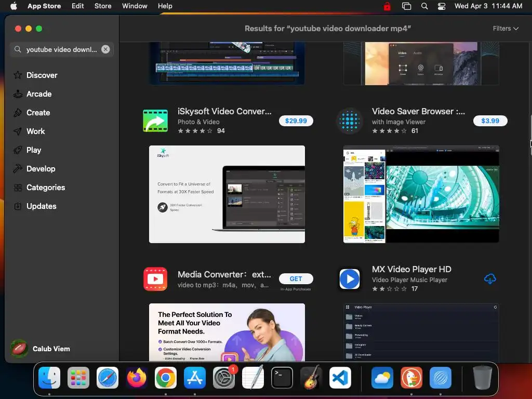
Task: Open TextEdit from the Dock
Action: pyautogui.click(x=253, y=378)
